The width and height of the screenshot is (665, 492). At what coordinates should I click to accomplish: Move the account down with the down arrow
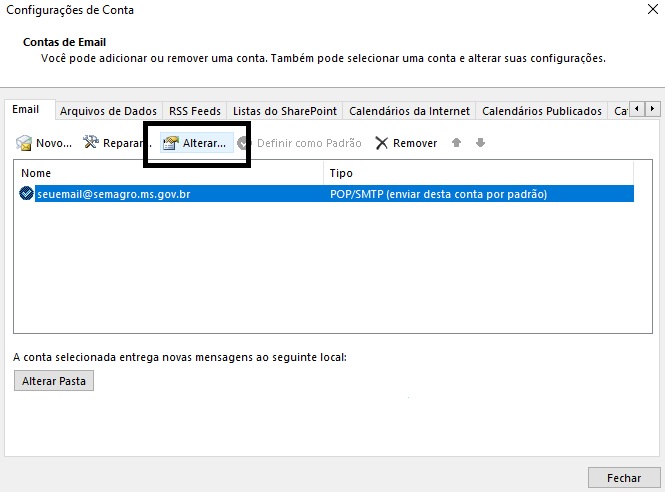pyautogui.click(x=480, y=143)
